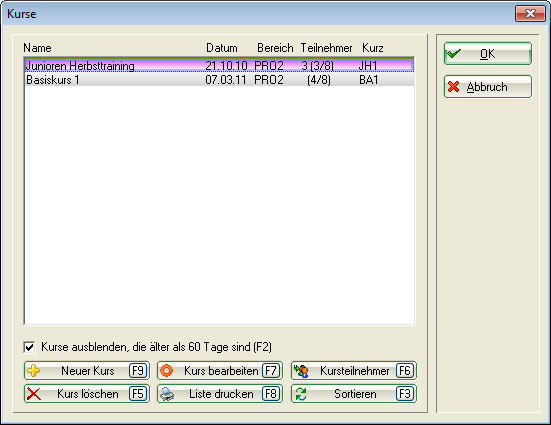The height and width of the screenshot is (425, 551).
Task: Click the F8 key label on Liste drucken
Action: (271, 394)
